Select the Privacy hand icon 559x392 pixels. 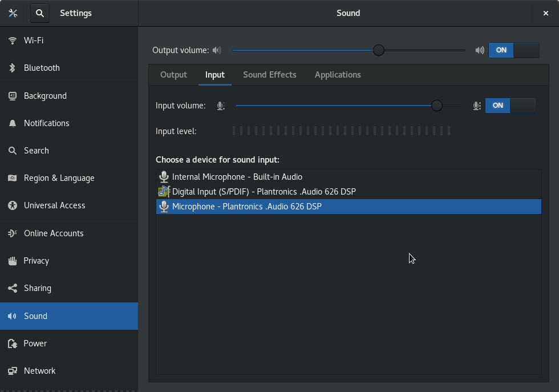(x=12, y=260)
